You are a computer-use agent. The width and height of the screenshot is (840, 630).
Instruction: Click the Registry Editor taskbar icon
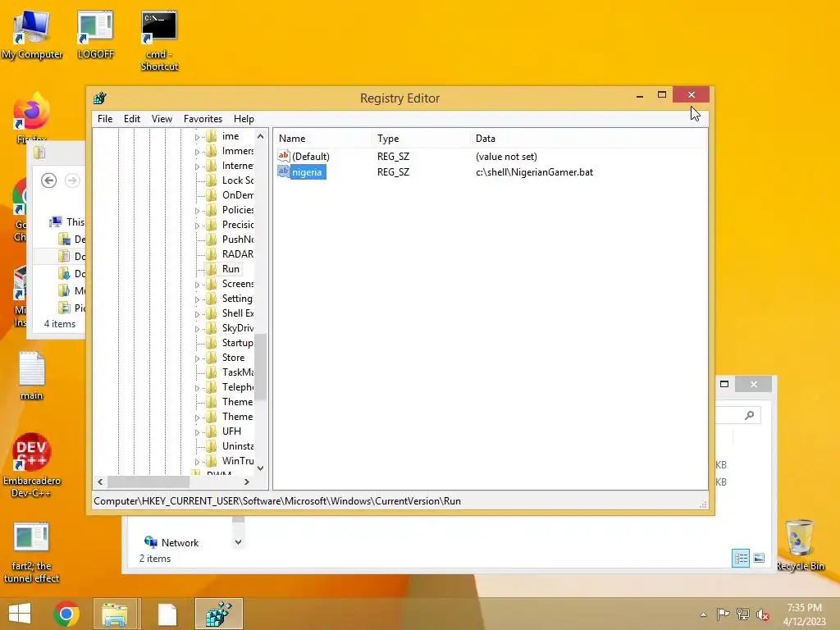tap(219, 614)
